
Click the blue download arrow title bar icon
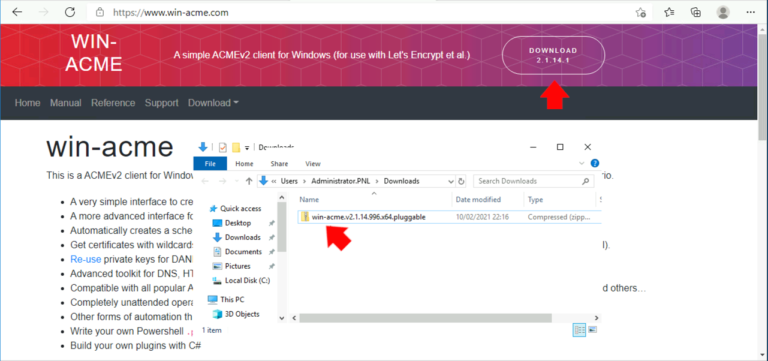tap(204, 147)
